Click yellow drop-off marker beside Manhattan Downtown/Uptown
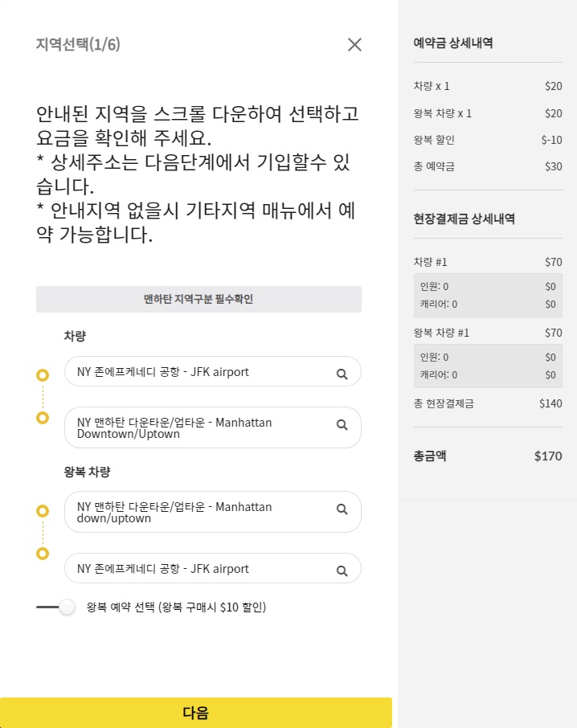 tap(43, 418)
